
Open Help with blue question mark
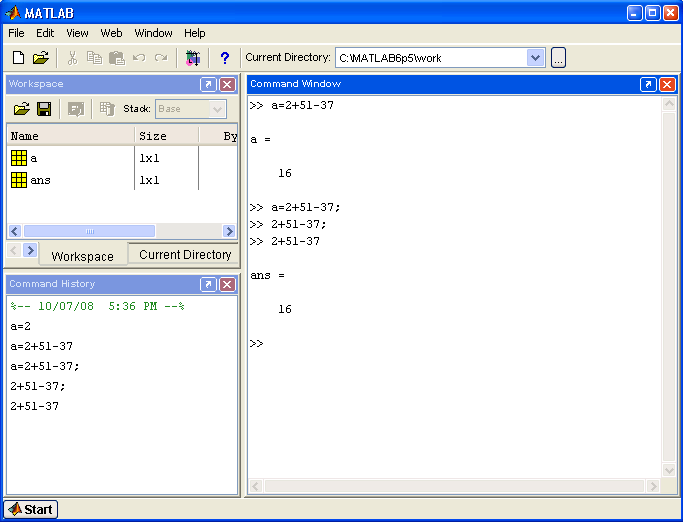pos(225,58)
